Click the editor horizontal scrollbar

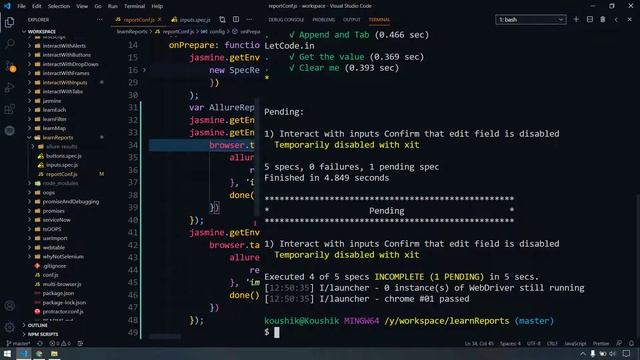pos(165,336)
